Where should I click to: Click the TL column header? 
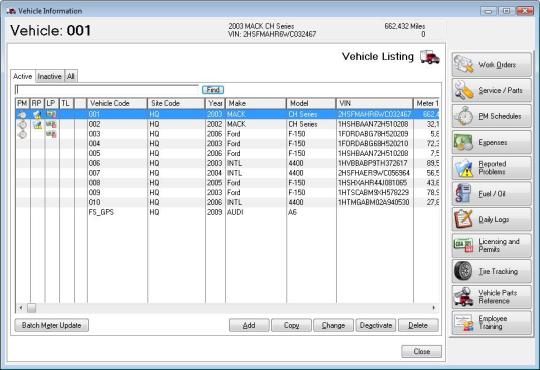[66, 103]
